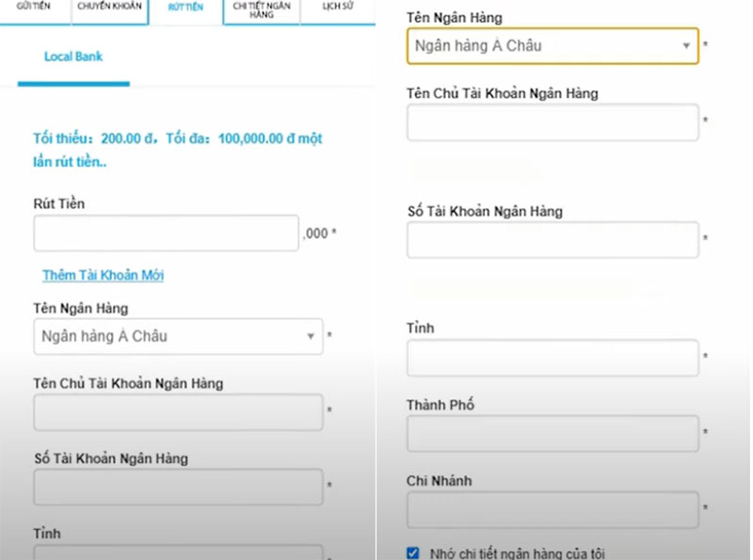Click the Thành Phố input field

tap(553, 434)
